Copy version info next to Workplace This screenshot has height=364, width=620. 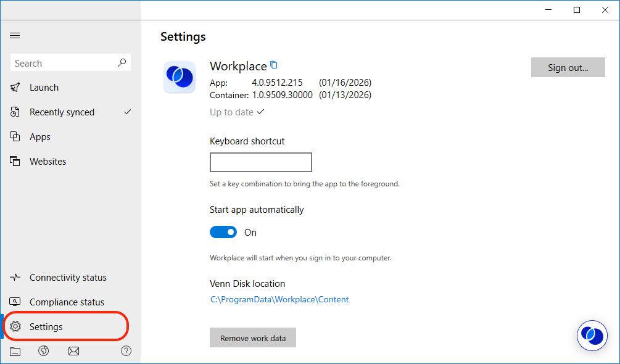[274, 65]
